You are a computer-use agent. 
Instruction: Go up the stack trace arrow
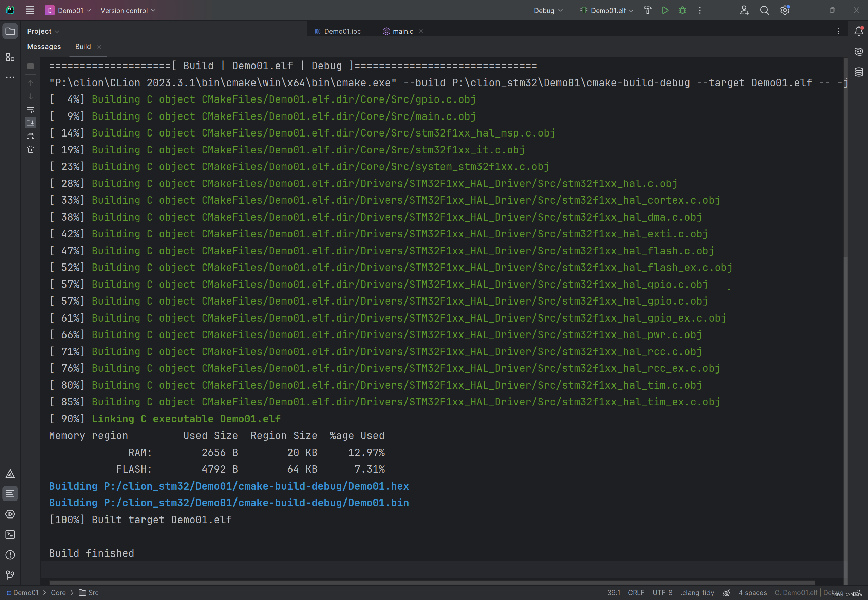click(x=31, y=83)
